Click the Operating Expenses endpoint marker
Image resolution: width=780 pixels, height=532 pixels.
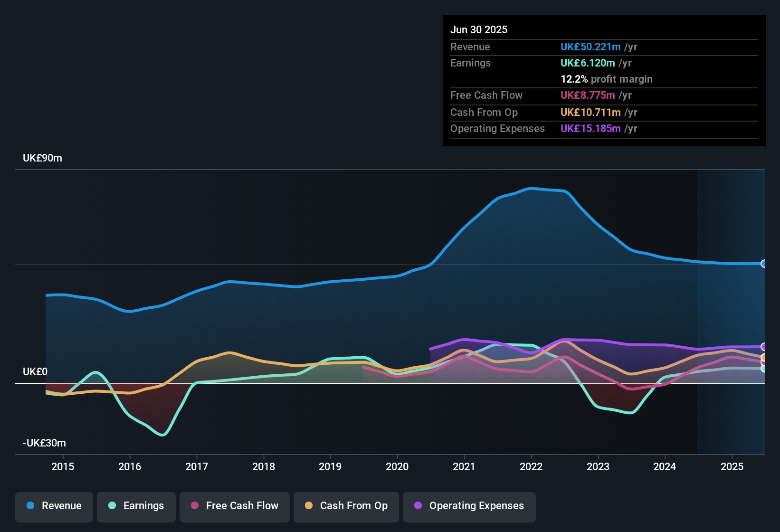763,346
